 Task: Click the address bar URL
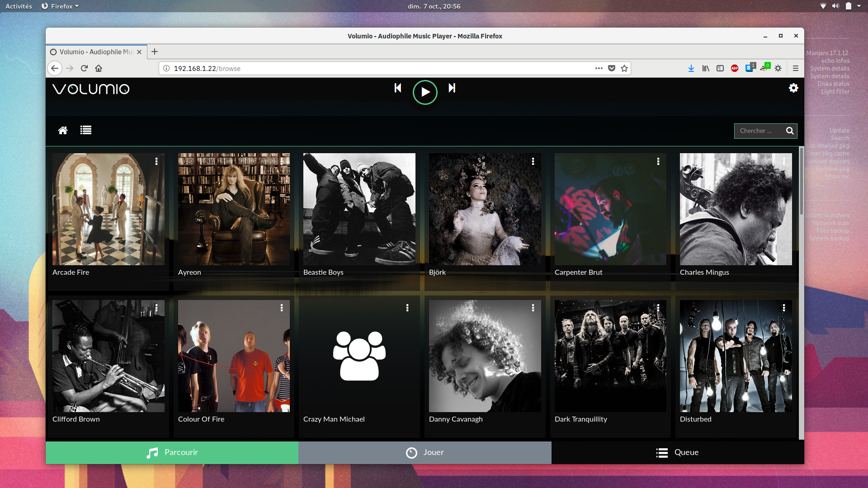tap(207, 69)
